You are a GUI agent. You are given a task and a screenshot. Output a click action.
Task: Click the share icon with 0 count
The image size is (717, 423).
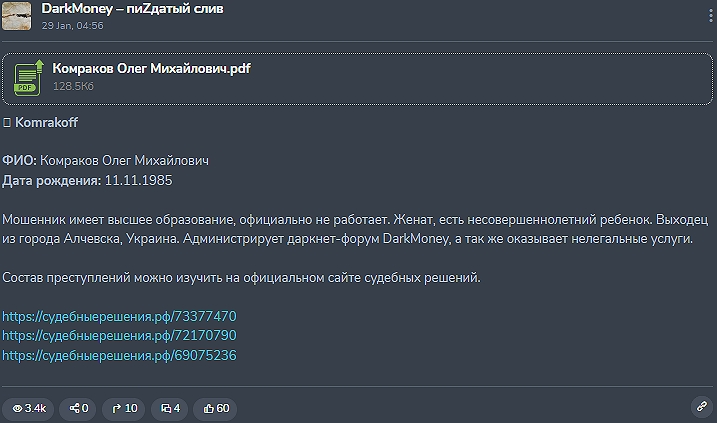[x=79, y=408]
